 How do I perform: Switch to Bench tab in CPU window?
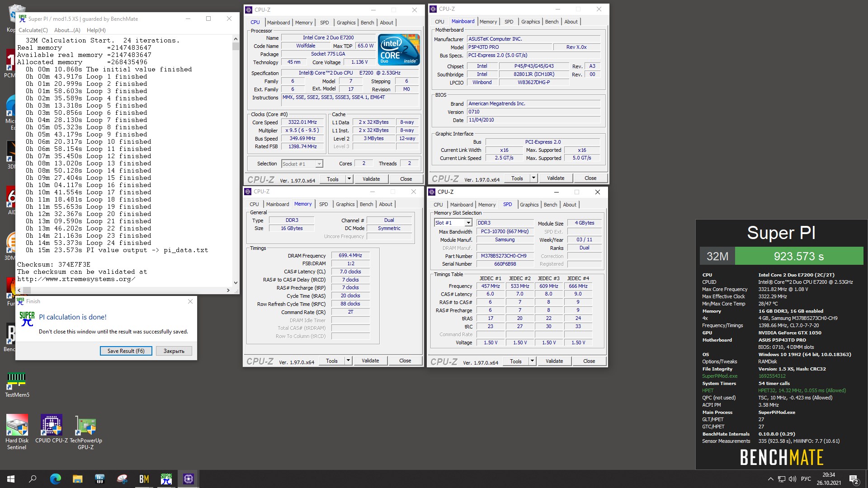pyautogui.click(x=367, y=23)
